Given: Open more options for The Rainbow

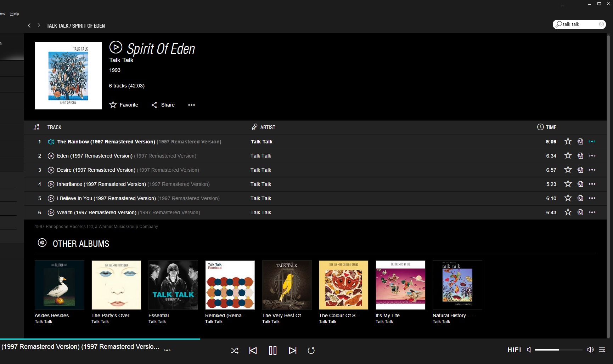Looking at the screenshot, I should coord(592,142).
